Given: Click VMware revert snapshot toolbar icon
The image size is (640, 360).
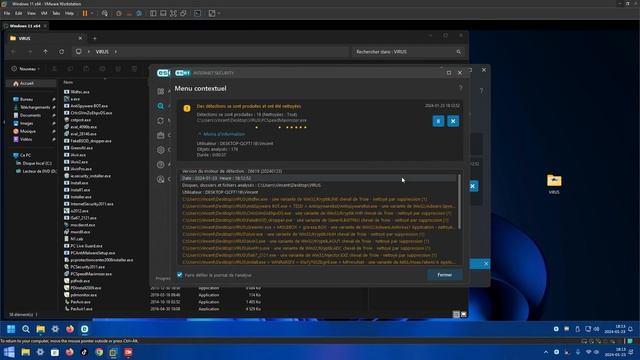Looking at the screenshot, I should (x=129, y=13).
